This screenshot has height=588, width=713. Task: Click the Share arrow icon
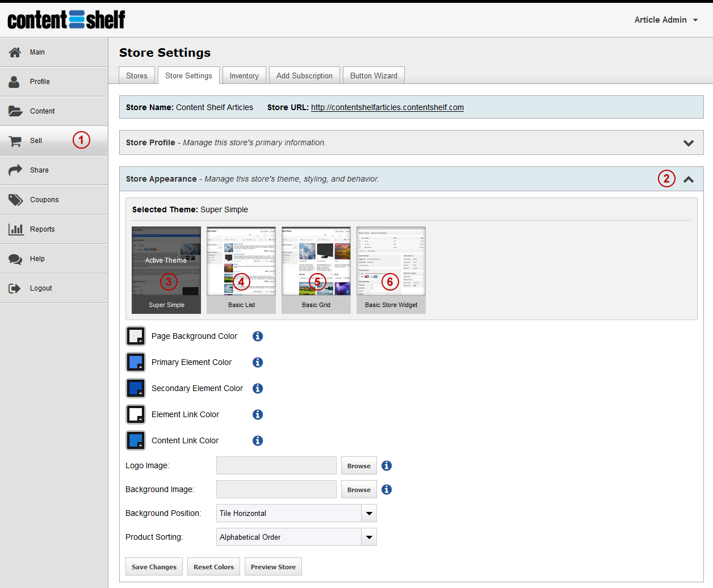15,170
